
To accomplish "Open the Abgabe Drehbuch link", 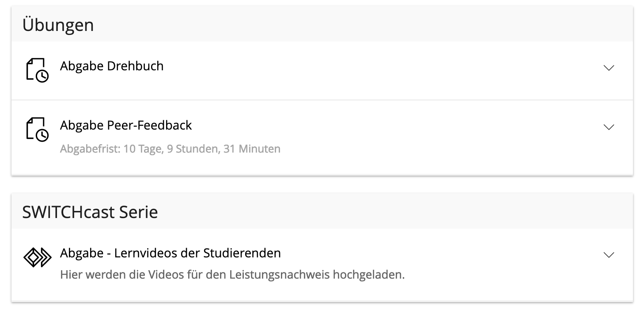I will 112,66.
